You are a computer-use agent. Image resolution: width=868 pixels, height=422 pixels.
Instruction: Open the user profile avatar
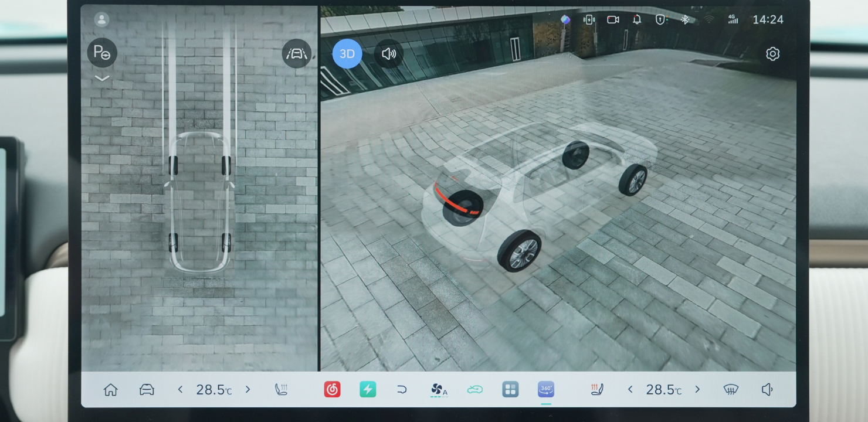(x=101, y=19)
